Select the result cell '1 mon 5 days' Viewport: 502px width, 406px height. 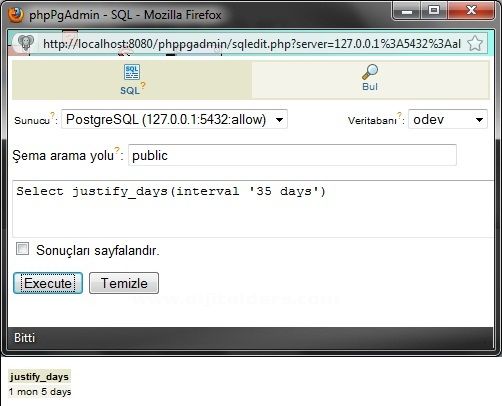tap(40, 392)
